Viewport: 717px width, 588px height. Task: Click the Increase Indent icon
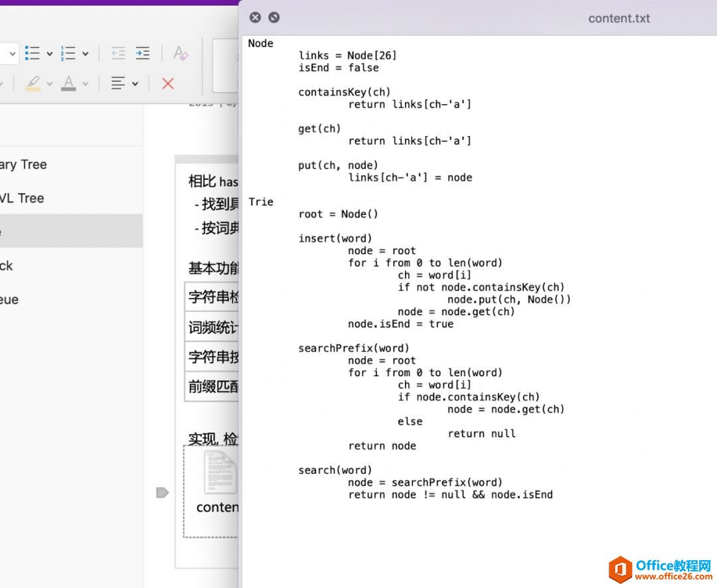(x=143, y=53)
